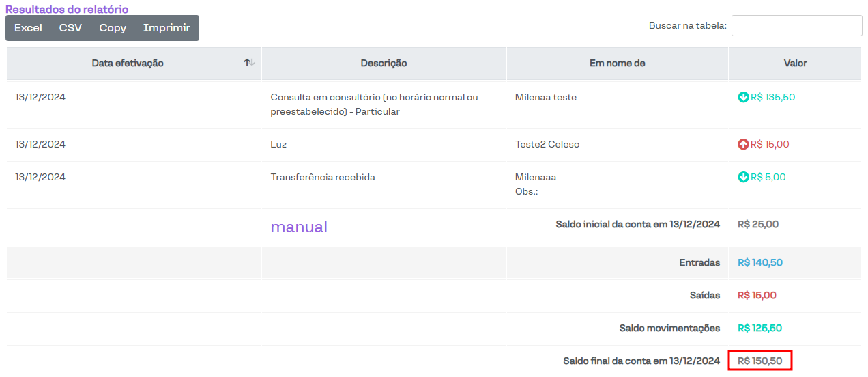Click the highlighted R$ 150,50 final balance
Screen dimensions: 868x377
(x=759, y=361)
